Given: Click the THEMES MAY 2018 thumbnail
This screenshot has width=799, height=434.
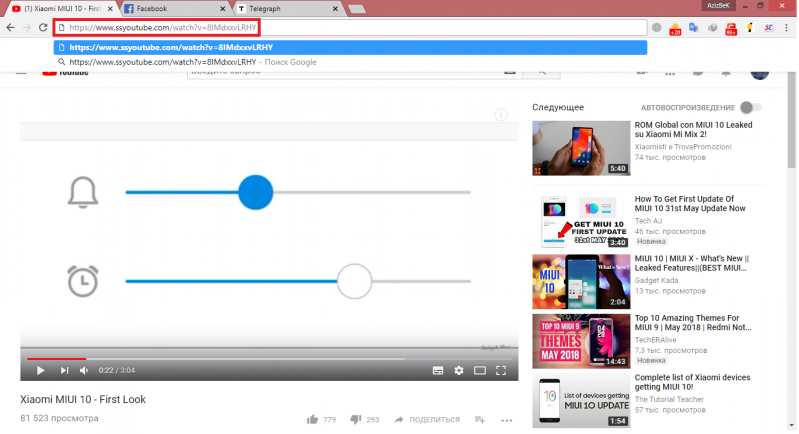Looking at the screenshot, I should [x=581, y=341].
